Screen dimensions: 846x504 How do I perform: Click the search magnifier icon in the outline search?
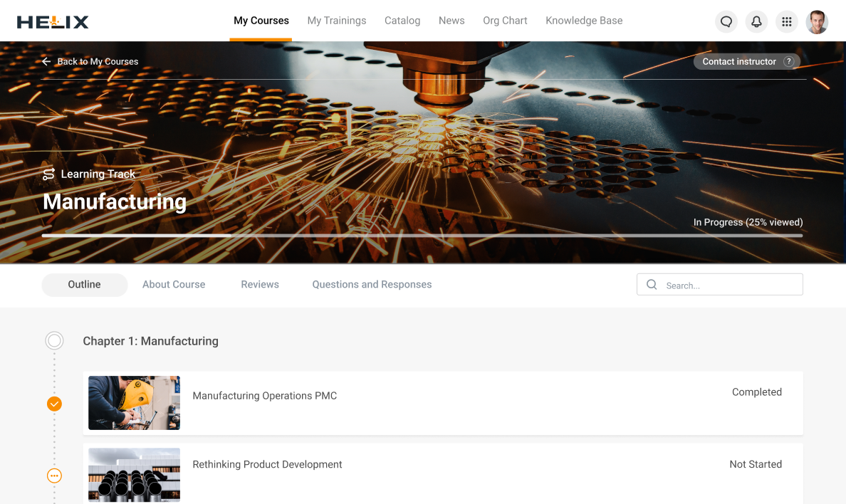[651, 284]
